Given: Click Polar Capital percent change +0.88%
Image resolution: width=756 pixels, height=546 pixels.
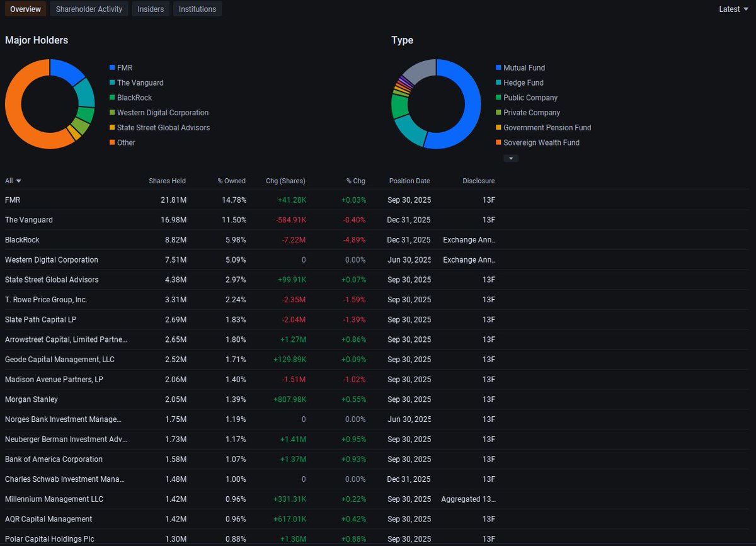Looking at the screenshot, I should pos(353,539).
